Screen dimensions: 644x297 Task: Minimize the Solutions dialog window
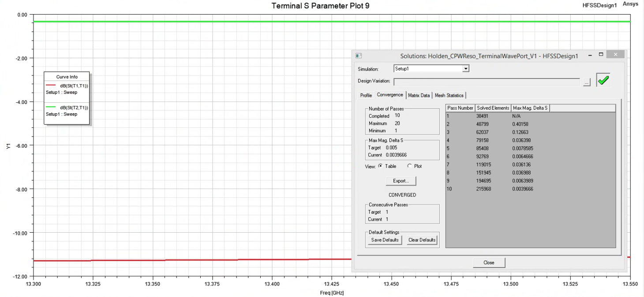pyautogui.click(x=591, y=55)
